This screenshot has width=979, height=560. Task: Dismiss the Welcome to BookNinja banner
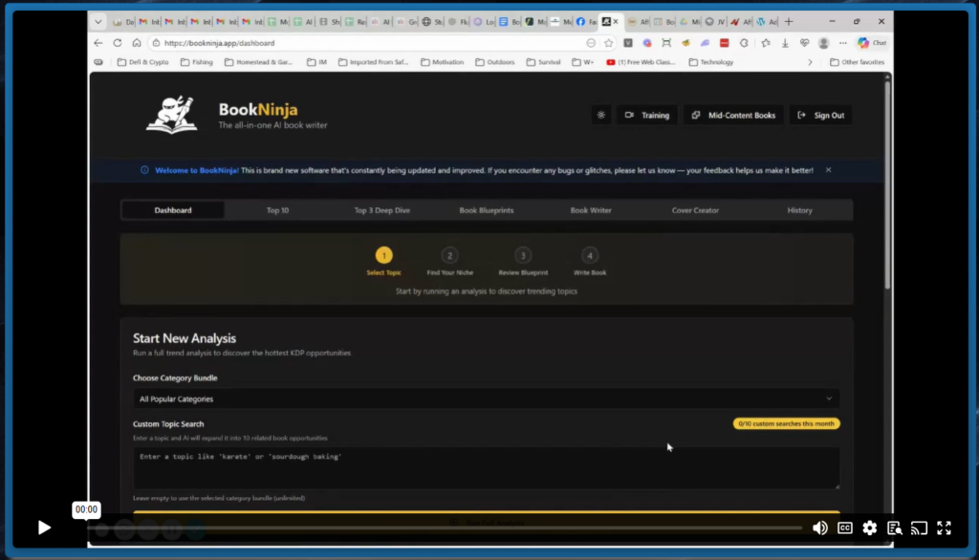[828, 170]
